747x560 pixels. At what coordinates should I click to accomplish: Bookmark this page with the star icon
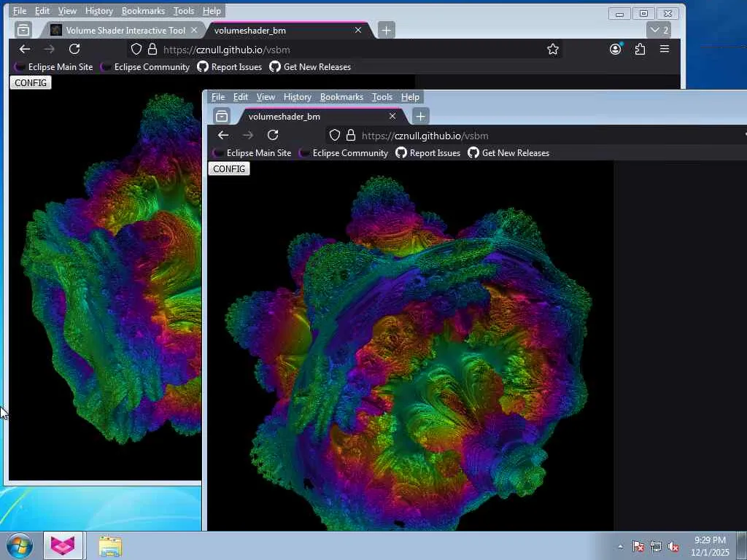pos(553,49)
